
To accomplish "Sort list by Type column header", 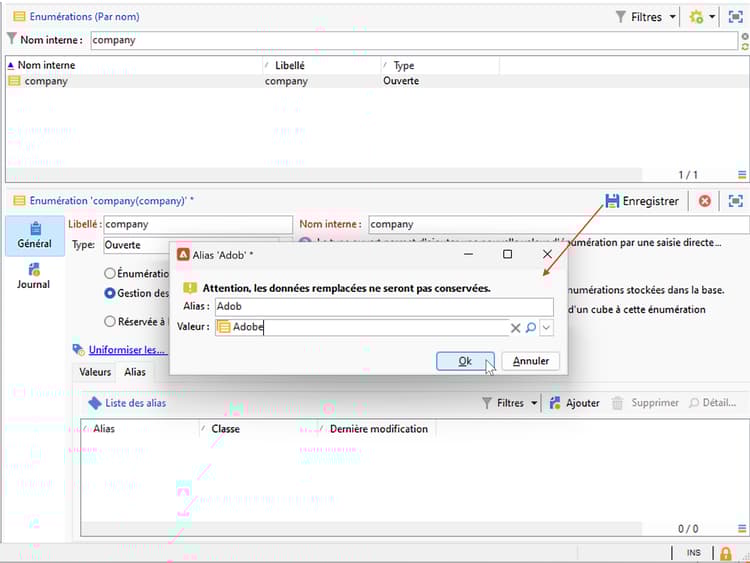I will pyautogui.click(x=440, y=65).
